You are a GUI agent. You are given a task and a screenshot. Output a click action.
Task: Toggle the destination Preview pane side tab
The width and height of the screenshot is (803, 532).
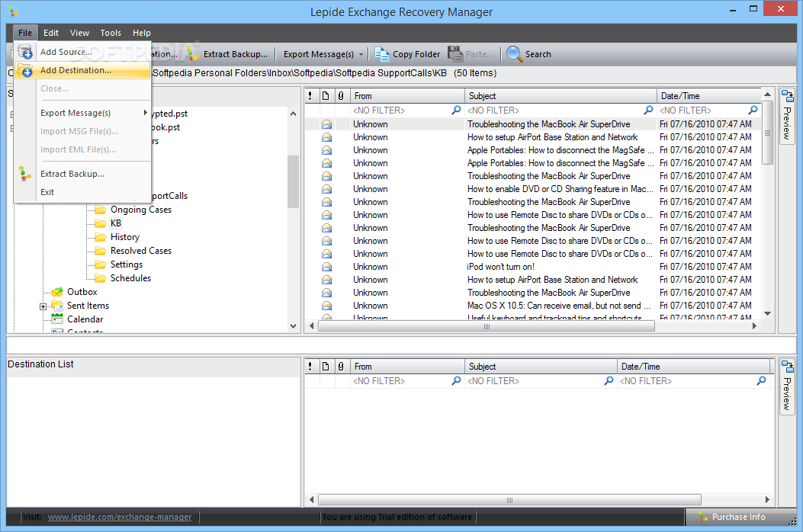pos(787,386)
